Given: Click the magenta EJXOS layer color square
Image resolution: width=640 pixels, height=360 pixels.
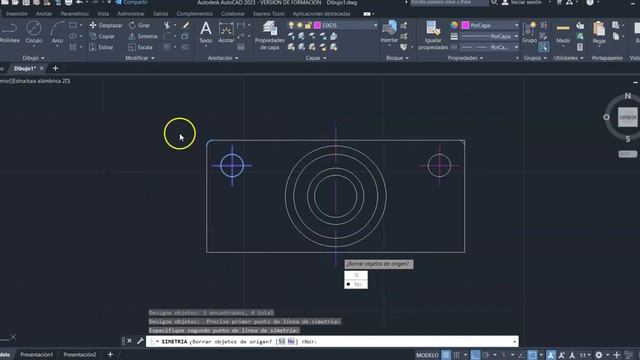Looking at the screenshot, I should click(317, 25).
